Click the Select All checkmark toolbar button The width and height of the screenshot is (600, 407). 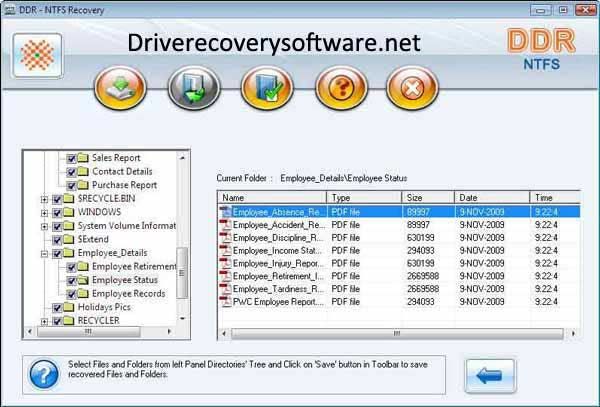pyautogui.click(x=267, y=88)
